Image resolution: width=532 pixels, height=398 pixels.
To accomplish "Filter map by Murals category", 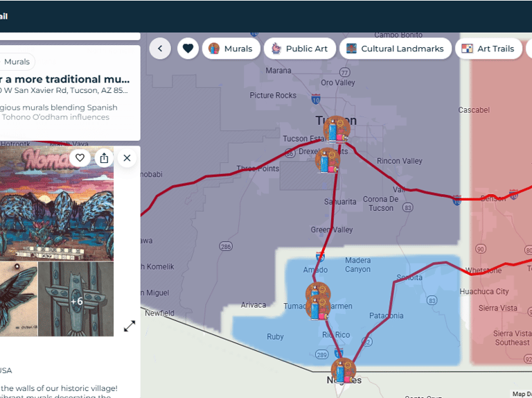I will pyautogui.click(x=231, y=49).
